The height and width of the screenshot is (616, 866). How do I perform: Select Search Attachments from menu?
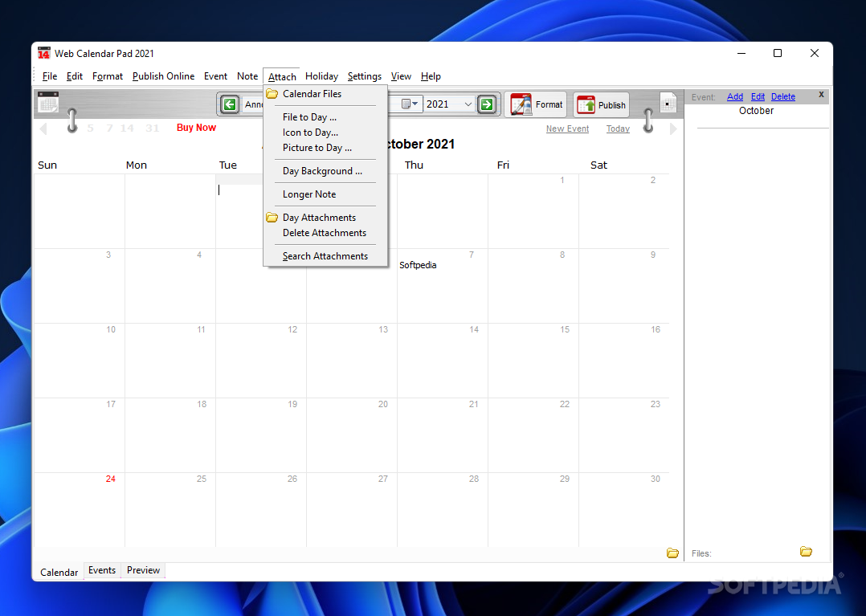325,256
